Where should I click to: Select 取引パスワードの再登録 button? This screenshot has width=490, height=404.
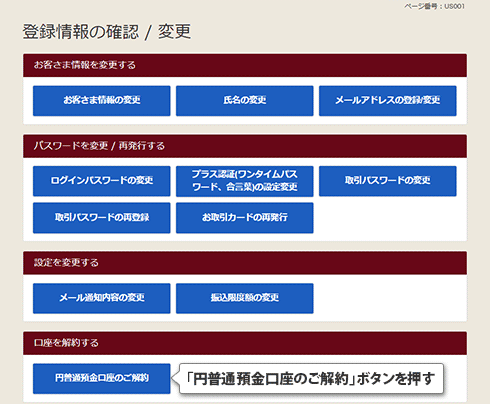click(x=102, y=218)
